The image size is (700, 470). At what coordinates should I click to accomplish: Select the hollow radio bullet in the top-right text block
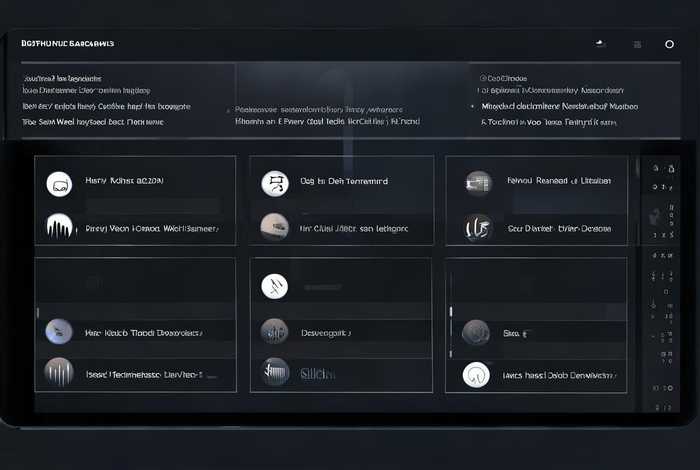tap(482, 77)
